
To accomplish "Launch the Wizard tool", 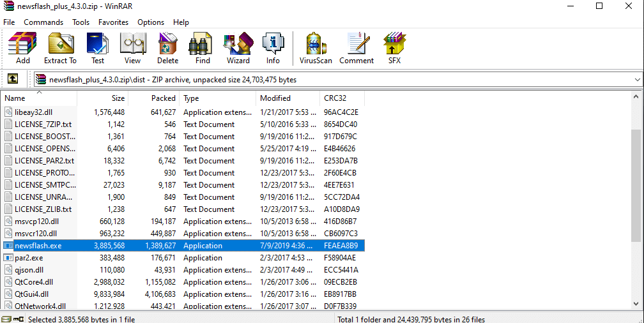I will click(x=238, y=48).
